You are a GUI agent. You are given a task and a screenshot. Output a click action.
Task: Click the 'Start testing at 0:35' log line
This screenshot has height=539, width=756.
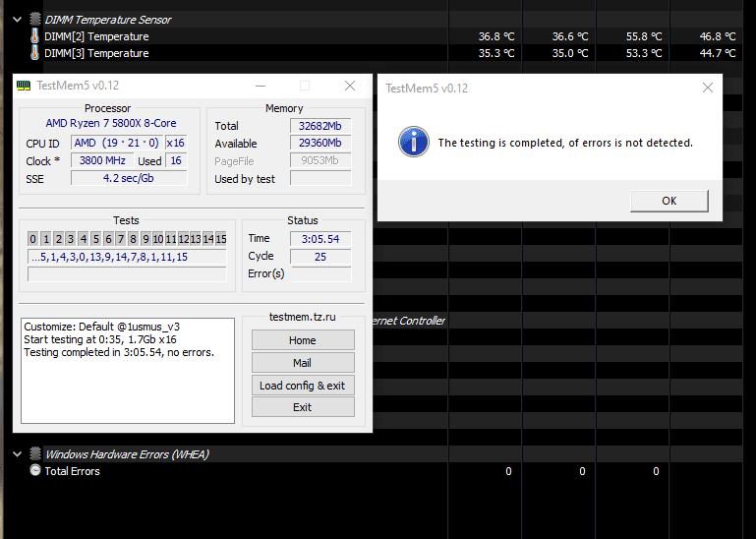point(100,339)
